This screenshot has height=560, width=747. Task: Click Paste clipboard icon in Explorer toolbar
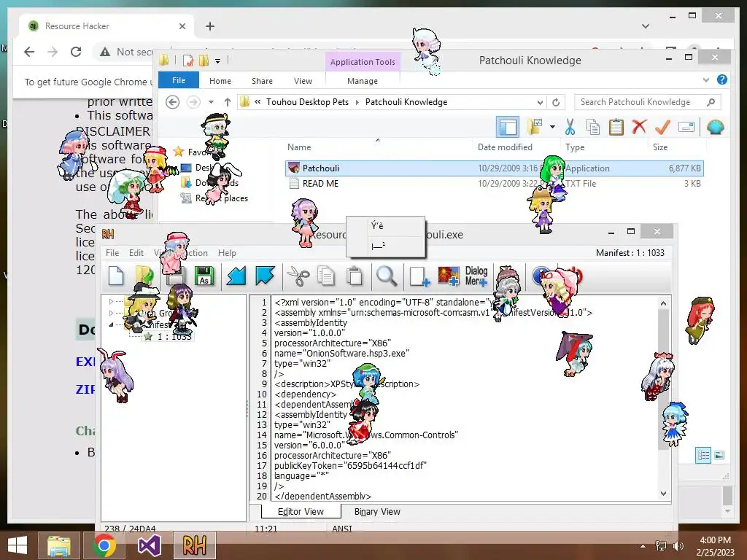616,127
